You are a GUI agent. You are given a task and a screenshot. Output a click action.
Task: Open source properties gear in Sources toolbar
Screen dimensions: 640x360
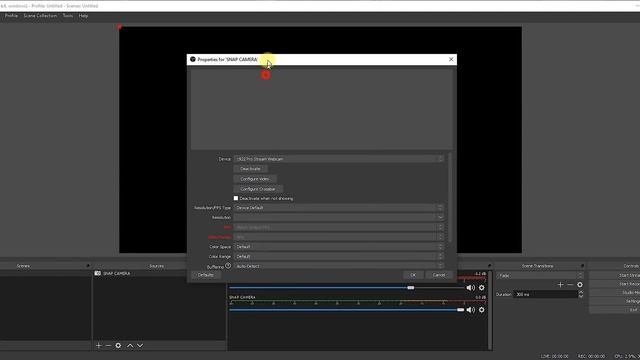(118, 346)
